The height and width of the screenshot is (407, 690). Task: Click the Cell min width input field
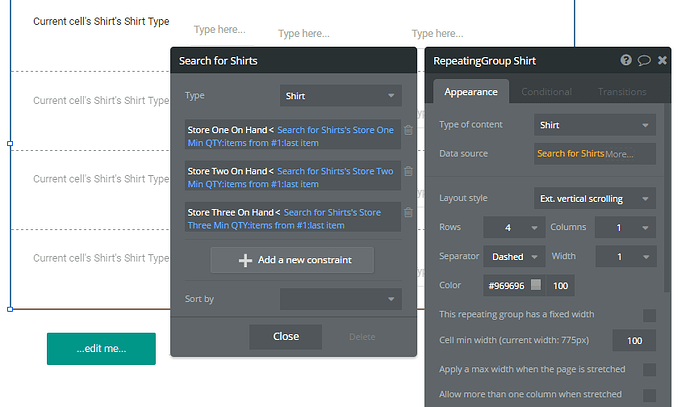click(x=634, y=341)
